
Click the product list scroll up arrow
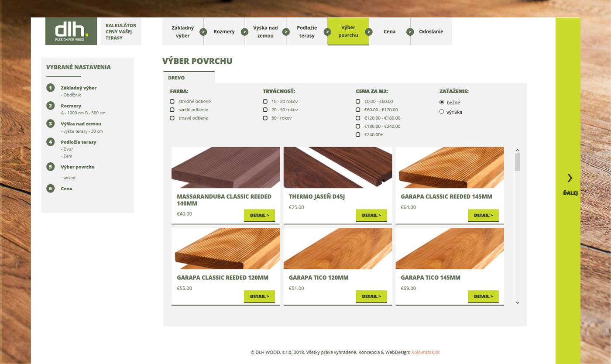[x=518, y=150]
